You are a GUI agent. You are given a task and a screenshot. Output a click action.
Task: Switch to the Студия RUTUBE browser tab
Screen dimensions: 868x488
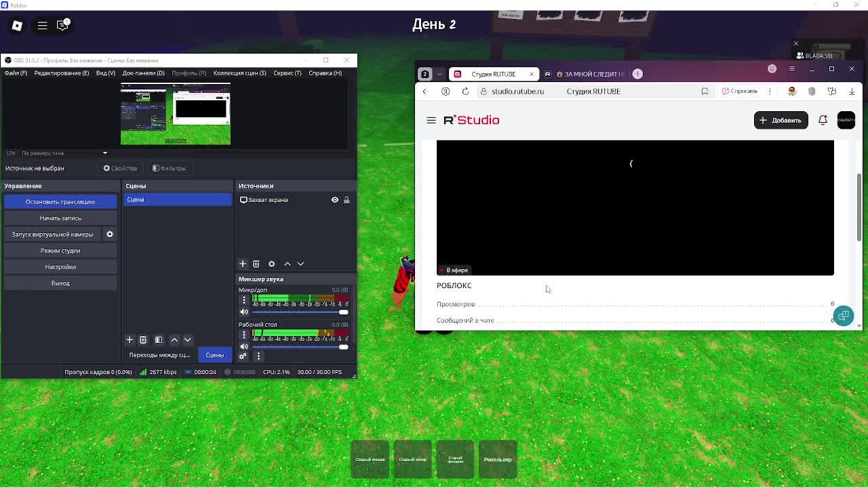click(494, 74)
